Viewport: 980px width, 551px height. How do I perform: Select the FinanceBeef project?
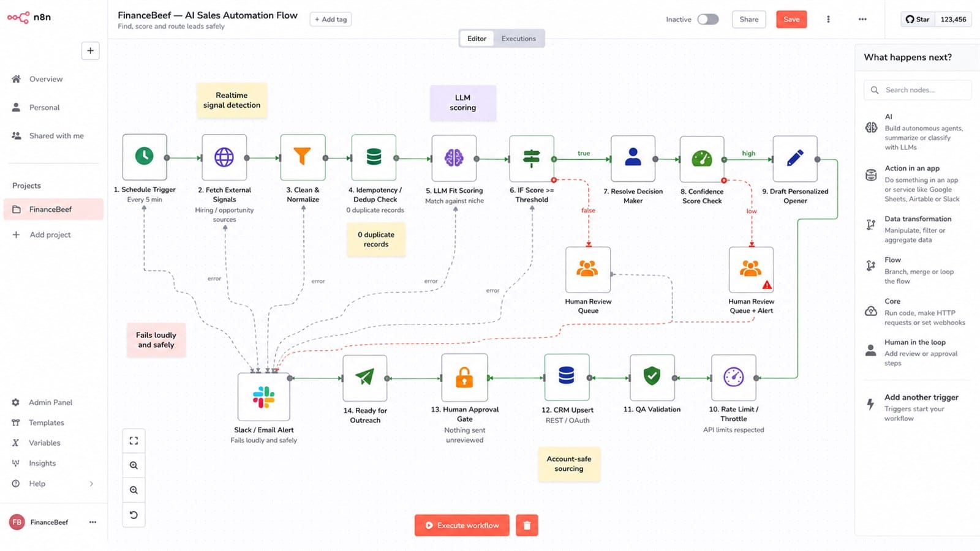click(54, 209)
